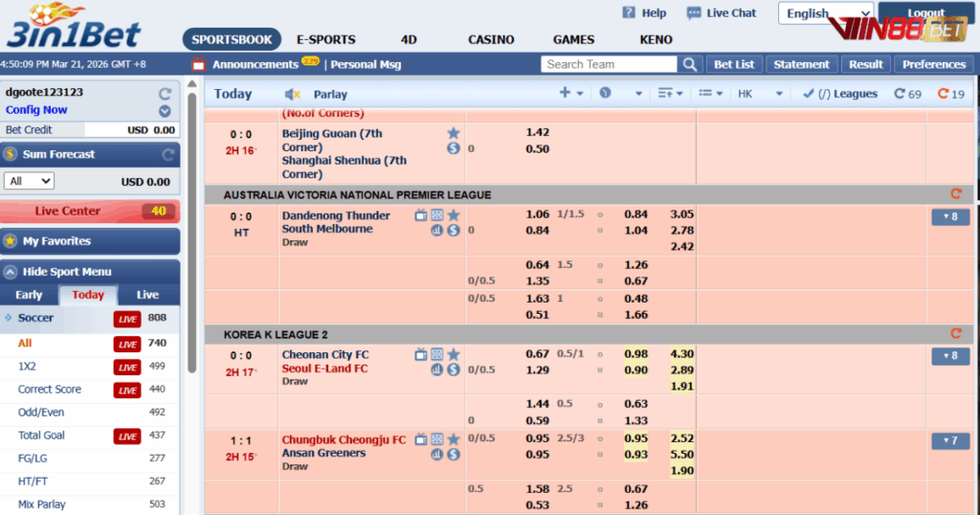The width and height of the screenshot is (980, 515).
Task: Click in the Search Team field
Action: pos(609,64)
